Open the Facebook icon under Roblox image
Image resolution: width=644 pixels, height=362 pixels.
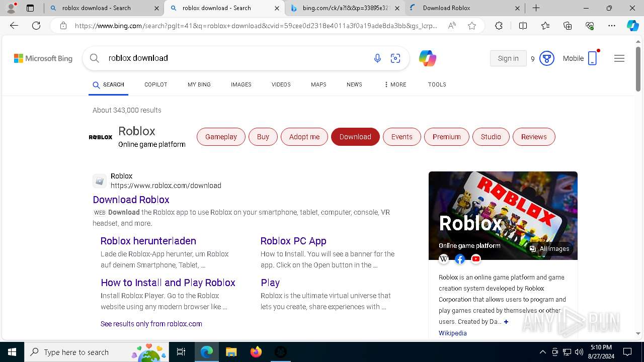click(460, 259)
